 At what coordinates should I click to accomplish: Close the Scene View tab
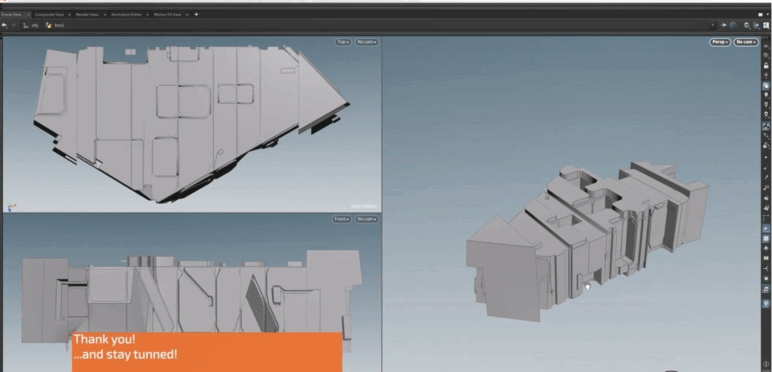28,14
